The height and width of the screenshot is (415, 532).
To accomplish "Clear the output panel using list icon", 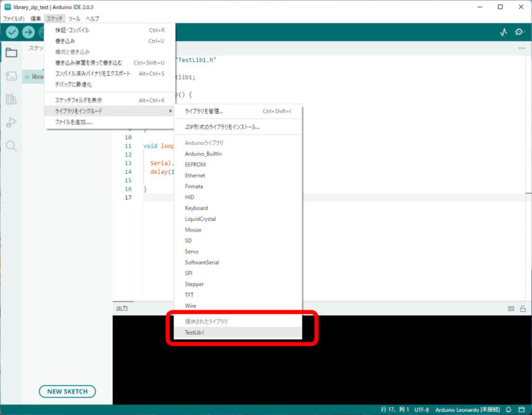I will point(511,308).
